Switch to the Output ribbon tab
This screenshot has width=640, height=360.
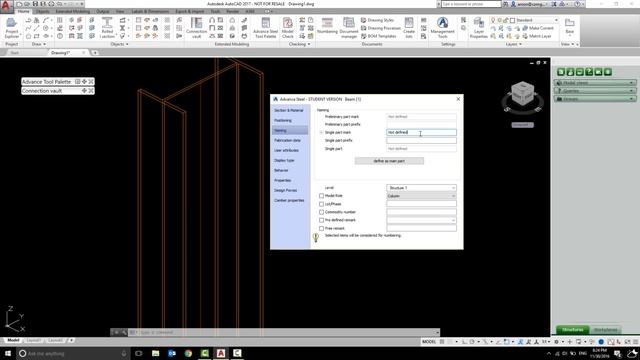[x=102, y=11]
